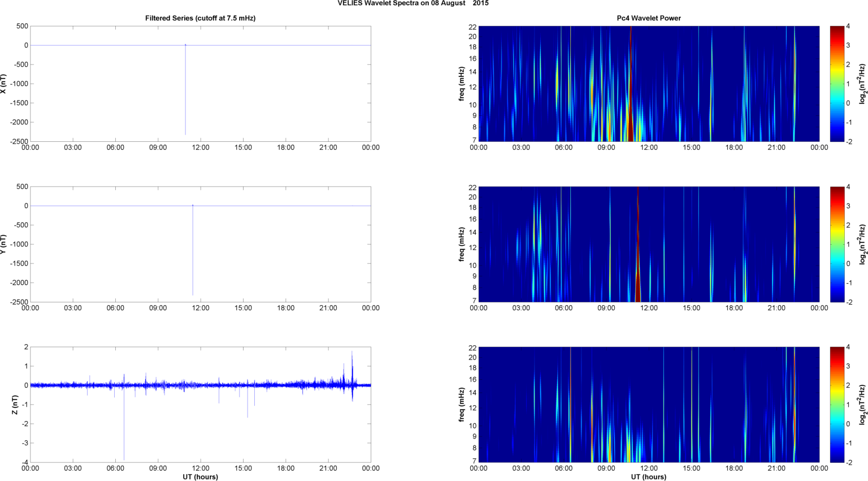The width and height of the screenshot is (868, 481).
Task: Click the colorbar beside the X wavelet spectrum
Action: pos(837,84)
